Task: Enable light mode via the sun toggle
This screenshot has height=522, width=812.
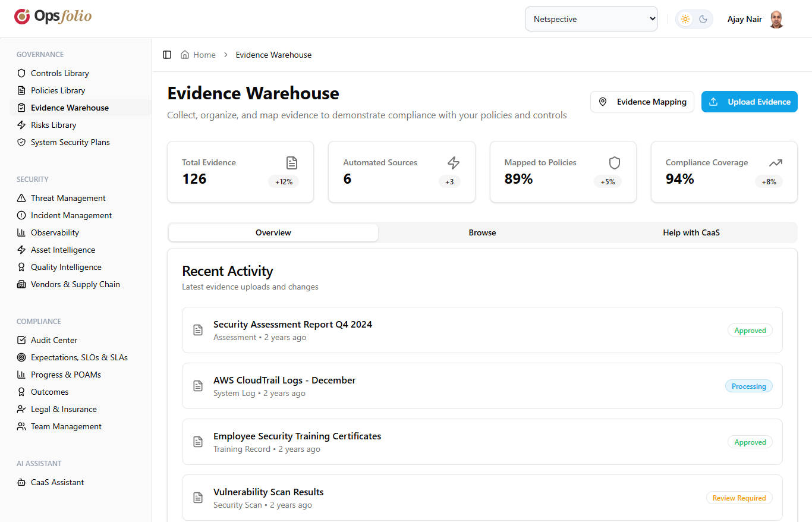Action: pyautogui.click(x=685, y=18)
